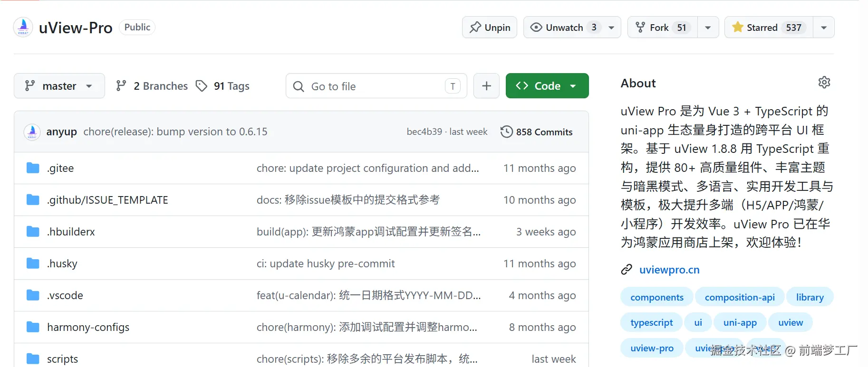Viewport: 868px width, 367px height.
Task: Open the master branch selector
Action: (x=59, y=86)
